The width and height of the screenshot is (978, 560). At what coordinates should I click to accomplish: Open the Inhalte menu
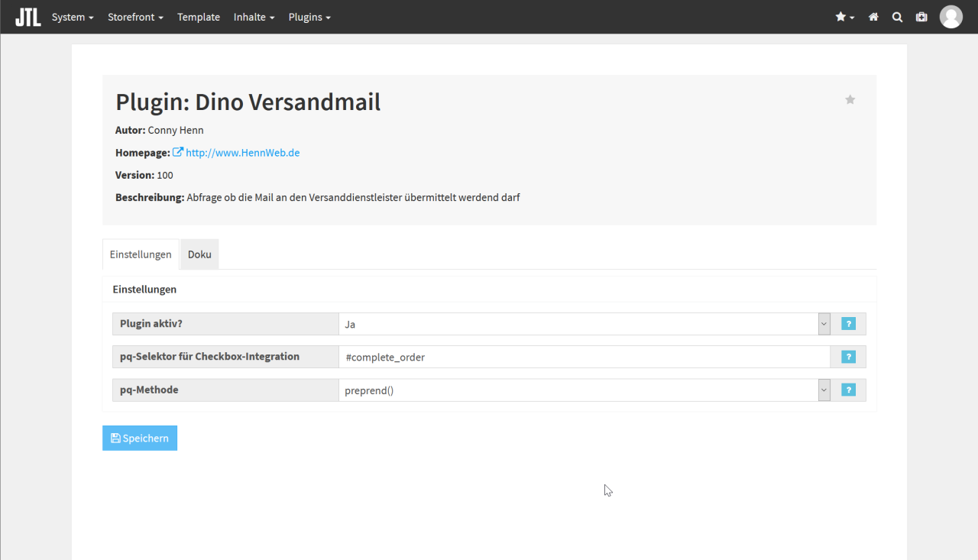pyautogui.click(x=254, y=17)
